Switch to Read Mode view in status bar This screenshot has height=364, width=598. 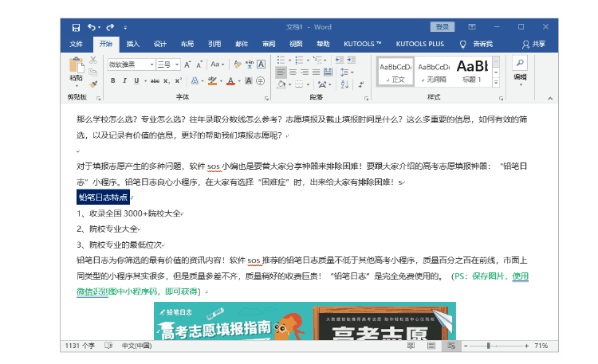411,346
